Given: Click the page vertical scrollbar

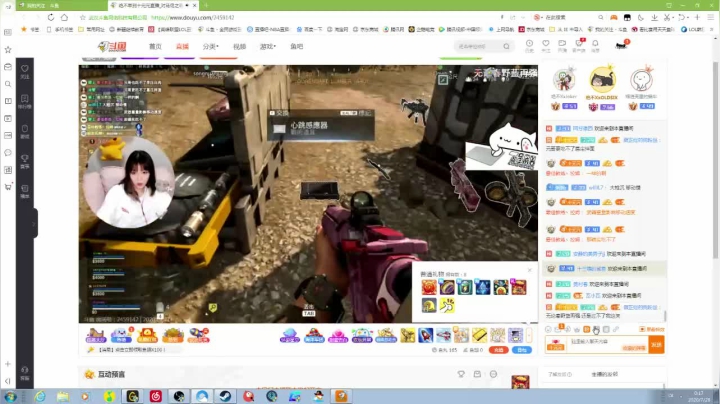Looking at the screenshot, I should [x=715, y=161].
